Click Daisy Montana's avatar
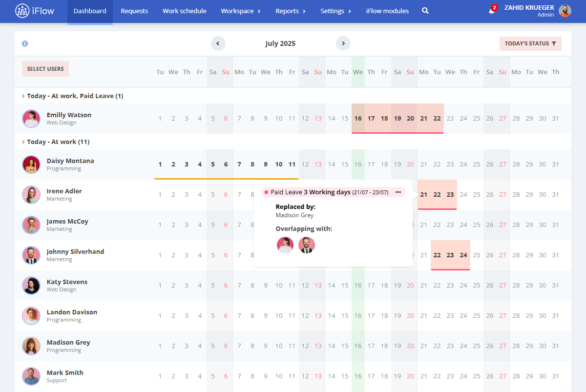 (31, 165)
